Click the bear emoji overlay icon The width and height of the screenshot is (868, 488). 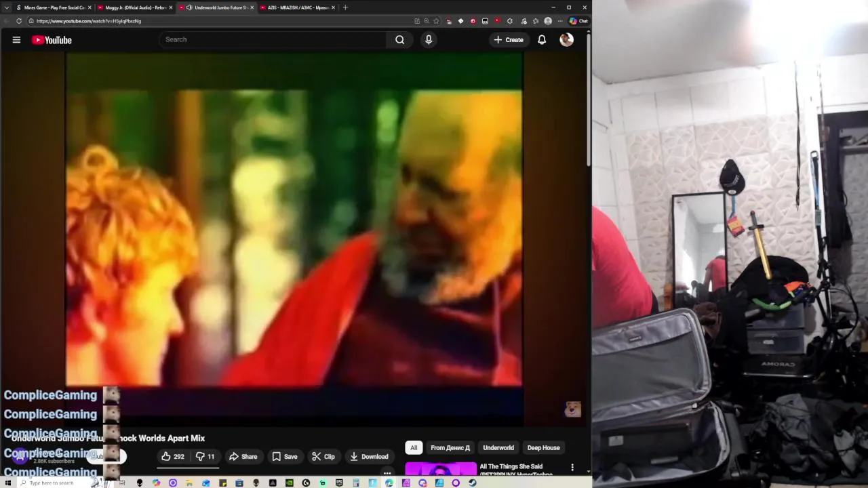(x=572, y=409)
